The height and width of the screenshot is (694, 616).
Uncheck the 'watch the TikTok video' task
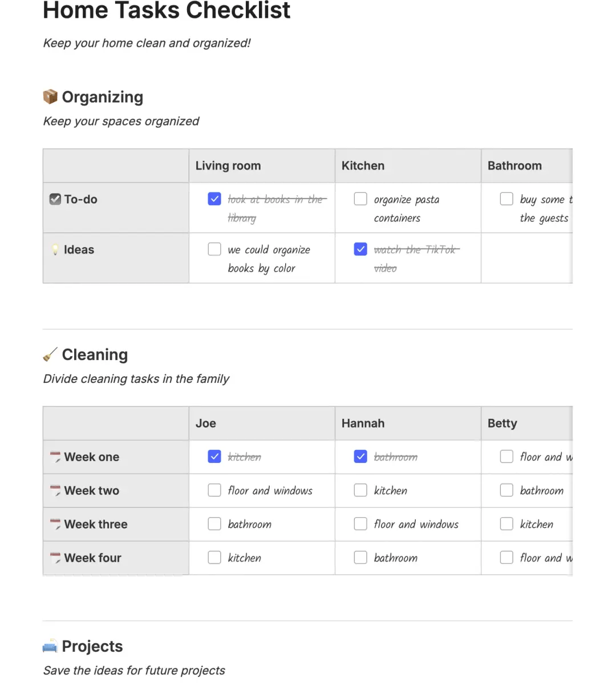coord(360,249)
